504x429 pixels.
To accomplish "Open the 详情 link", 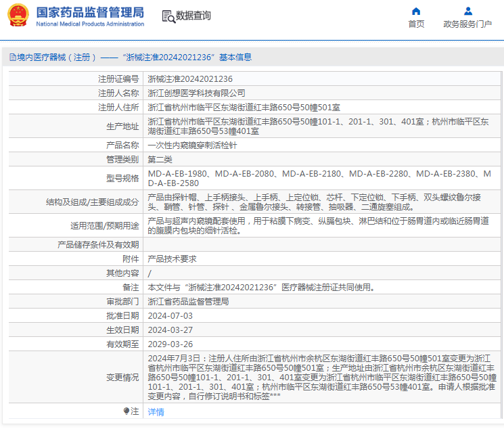I will [x=156, y=411].
